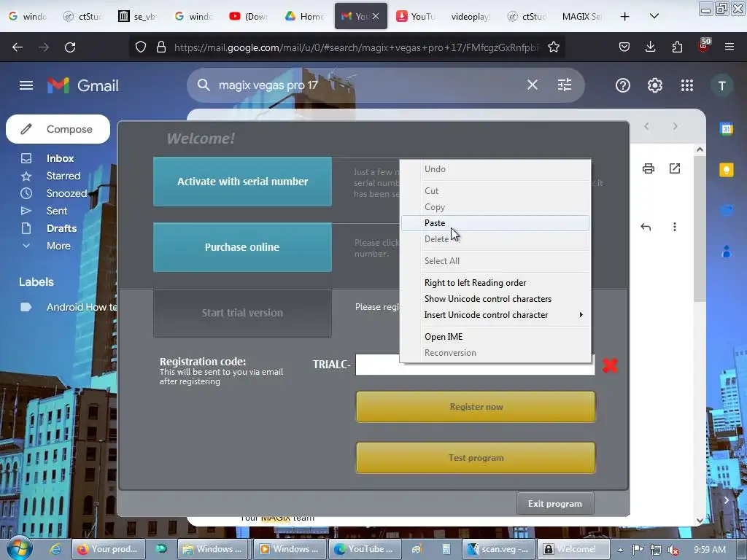This screenshot has height=560, width=747.
Task: Choose Open IME in the context menu
Action: pyautogui.click(x=495, y=337)
